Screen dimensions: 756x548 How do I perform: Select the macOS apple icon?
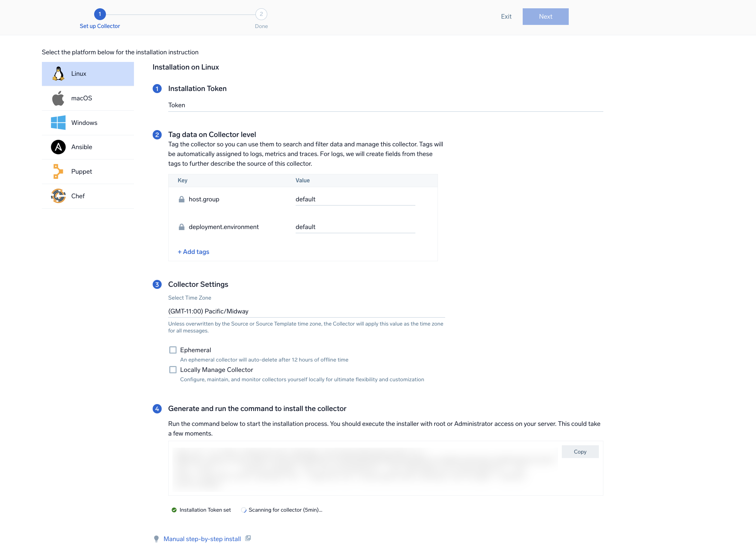point(58,98)
